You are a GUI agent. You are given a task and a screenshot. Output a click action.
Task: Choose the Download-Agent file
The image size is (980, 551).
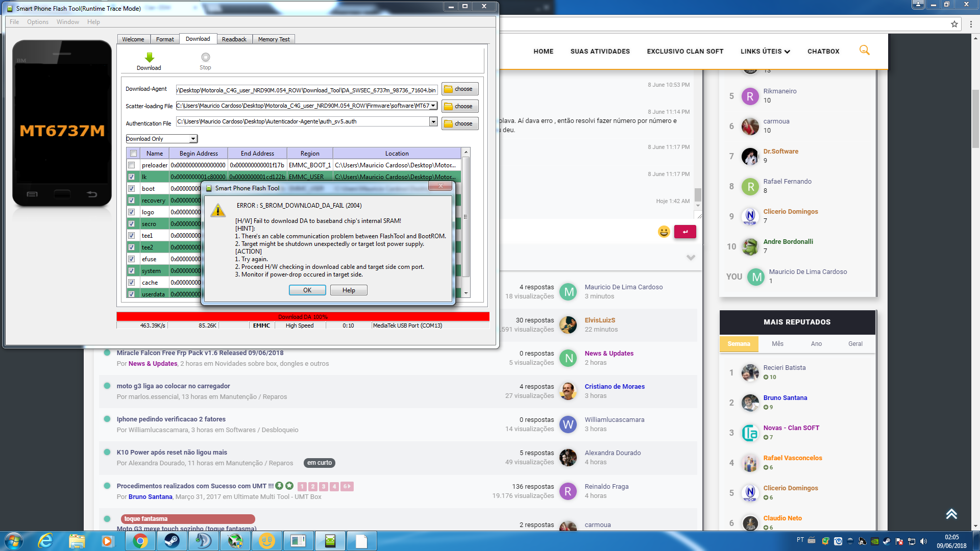click(x=460, y=89)
